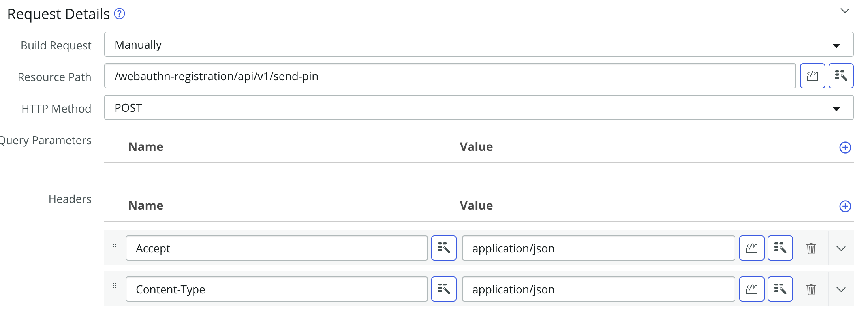Click the Resource Path label
Screen dimensions: 868x323
tap(54, 77)
